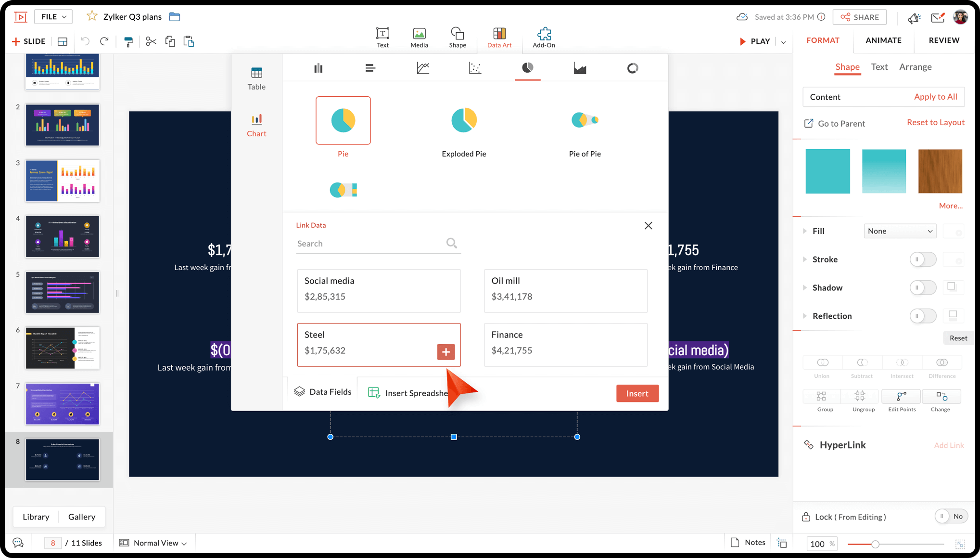Open the Add-On tool
The height and width of the screenshot is (558, 980).
click(x=544, y=37)
